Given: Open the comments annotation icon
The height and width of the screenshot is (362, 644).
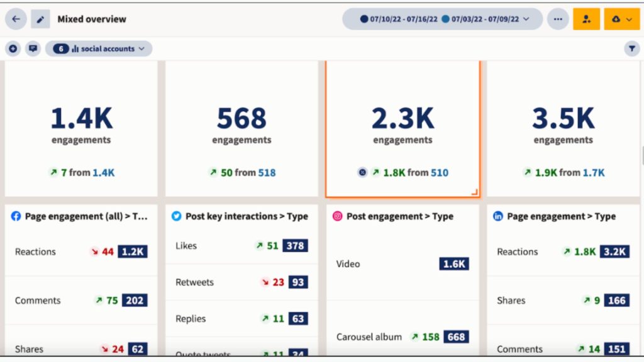Looking at the screenshot, I should pyautogui.click(x=33, y=49).
